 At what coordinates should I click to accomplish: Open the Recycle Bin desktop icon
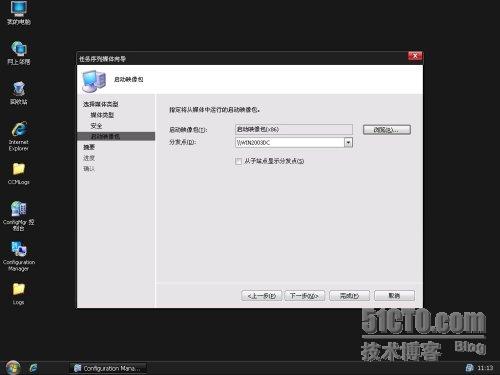click(x=19, y=93)
